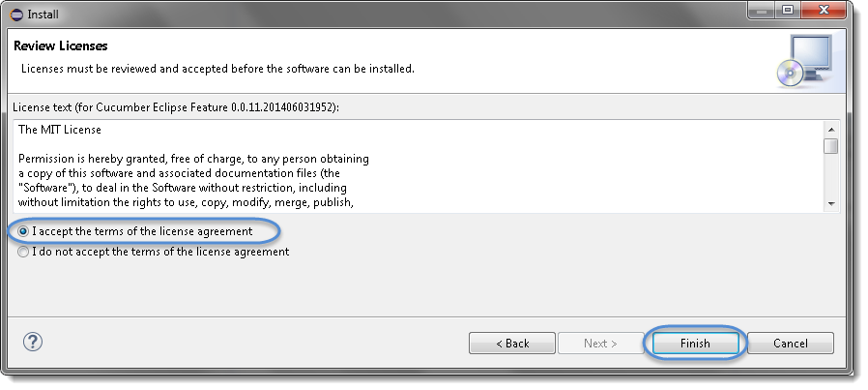The width and height of the screenshot is (868, 390).
Task: Maximize the Install dialog window
Action: [788, 11]
